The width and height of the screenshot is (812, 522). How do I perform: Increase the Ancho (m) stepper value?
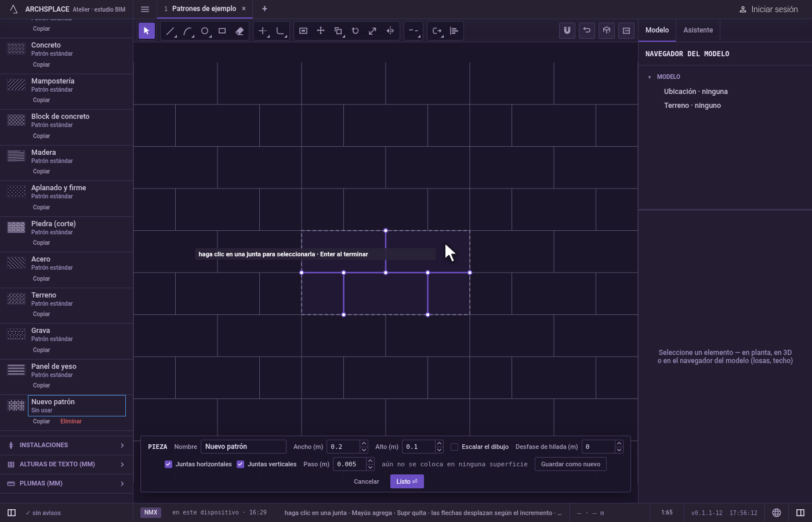(x=364, y=444)
